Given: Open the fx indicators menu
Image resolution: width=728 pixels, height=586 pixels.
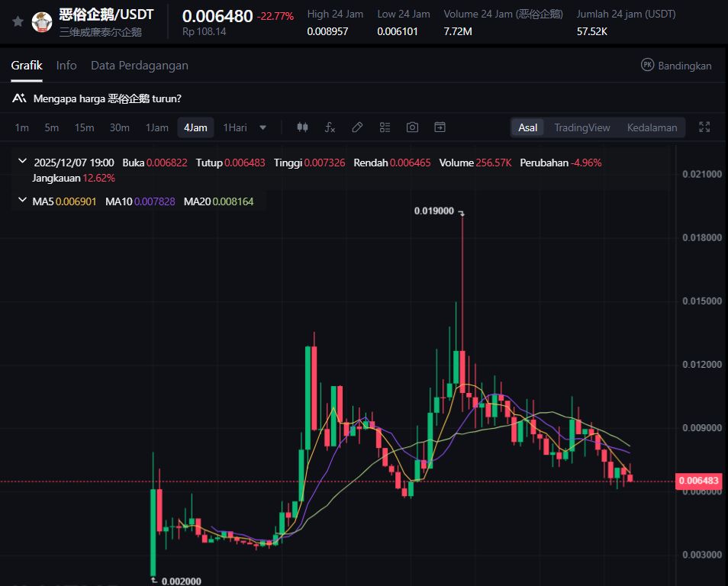Looking at the screenshot, I should click(330, 127).
